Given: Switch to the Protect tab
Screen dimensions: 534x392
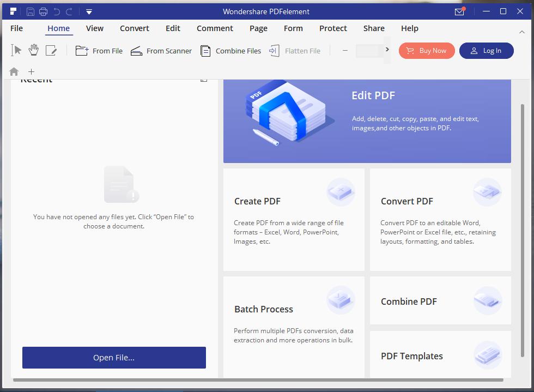Looking at the screenshot, I should [x=333, y=28].
